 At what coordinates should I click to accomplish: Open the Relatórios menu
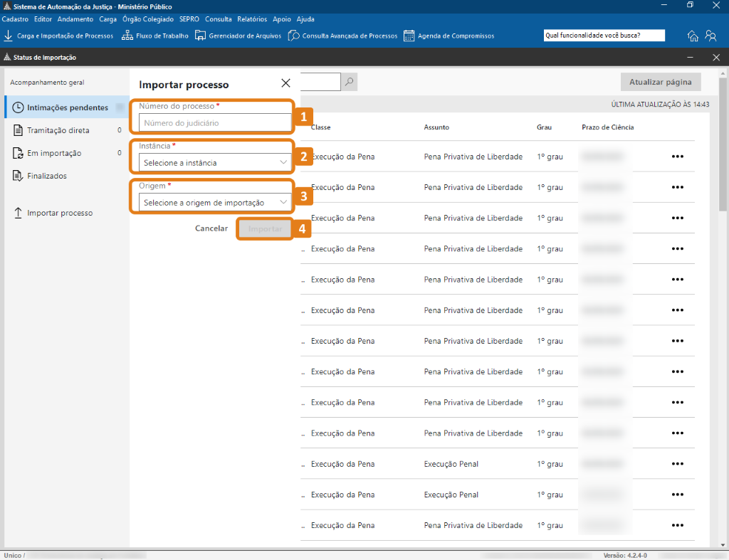click(x=252, y=19)
